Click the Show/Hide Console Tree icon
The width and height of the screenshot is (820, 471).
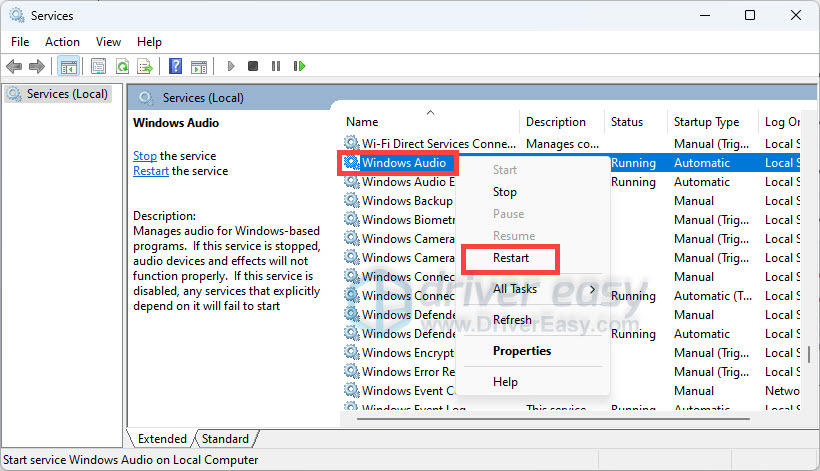tap(69, 66)
